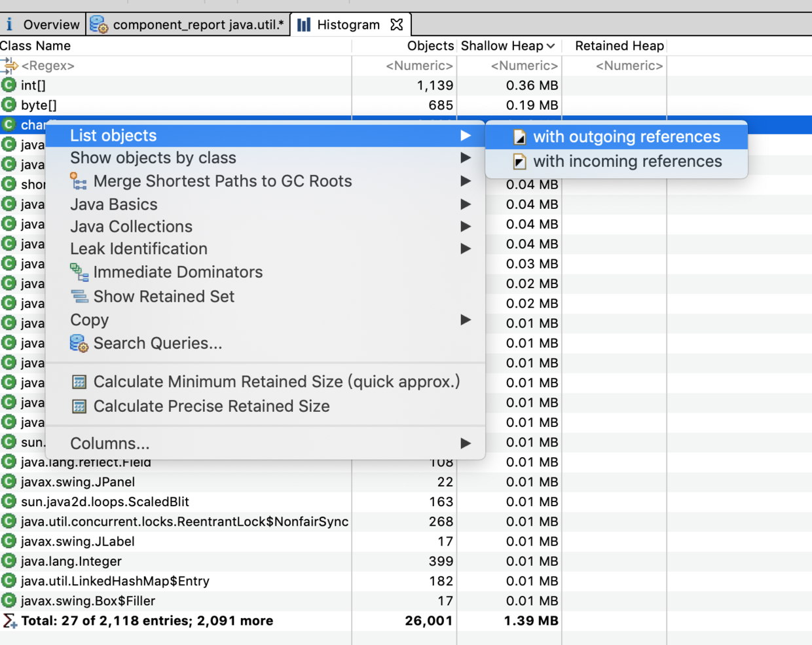
Task: Expand the List objects submenu arrow
Action: (x=466, y=136)
